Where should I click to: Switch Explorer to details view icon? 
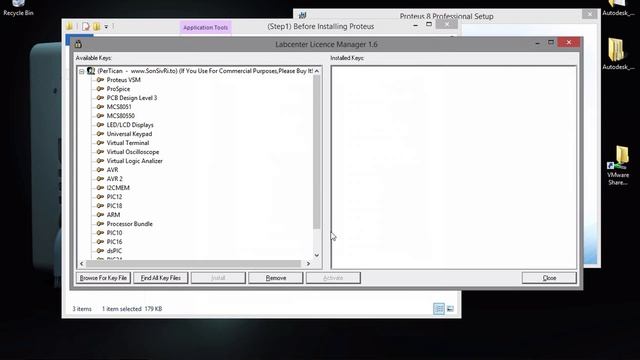tap(439, 309)
